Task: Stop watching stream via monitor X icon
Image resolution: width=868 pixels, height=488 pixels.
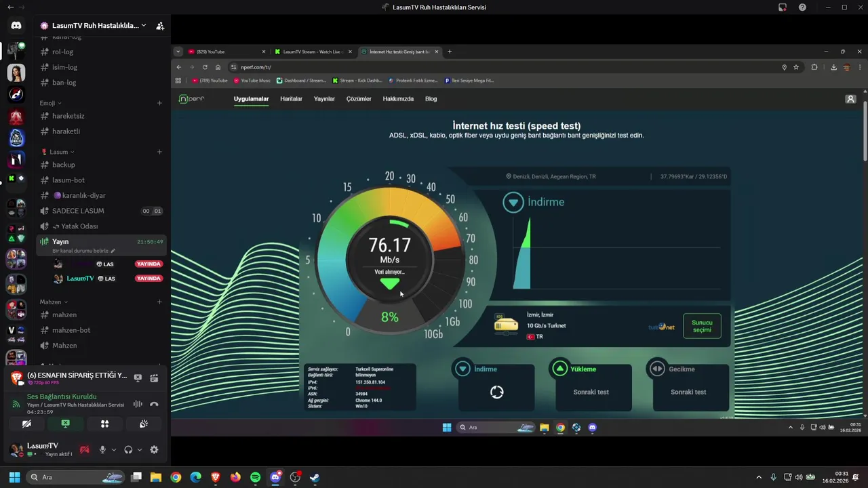Action: coord(138,378)
